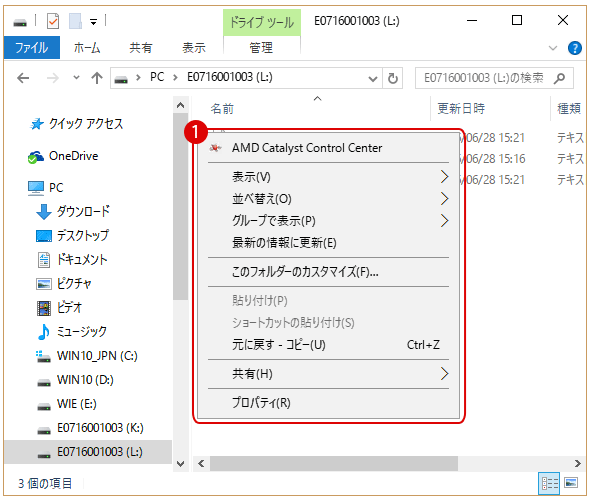Click PC in the address bar breadcrumb
Viewport: 593px width, 502px height.
click(x=157, y=77)
